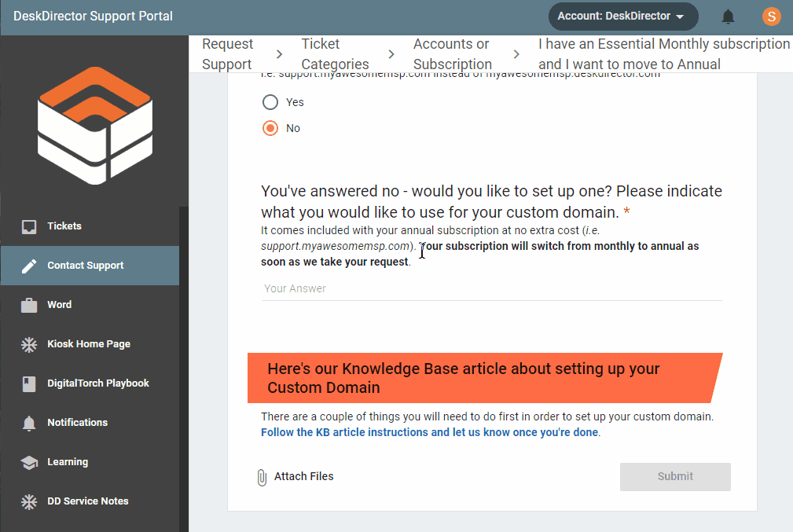This screenshot has height=532, width=793.
Task: Click the Essential Monthly subscription breadcrumb
Action: click(x=663, y=54)
